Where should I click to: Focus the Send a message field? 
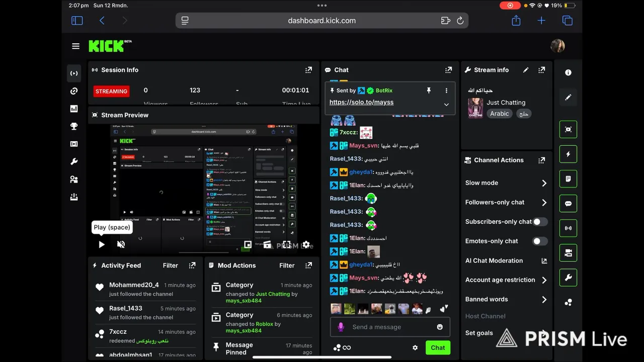[x=389, y=327]
